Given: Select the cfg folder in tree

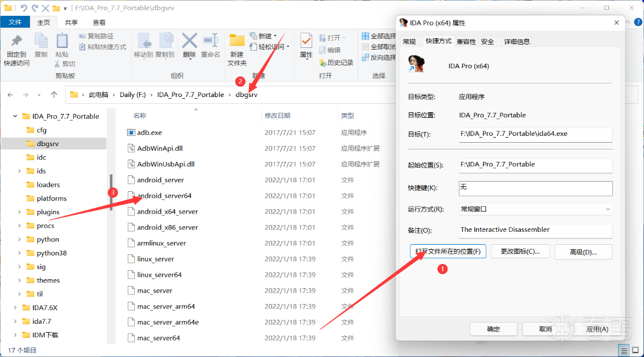Looking at the screenshot, I should click(x=41, y=130).
